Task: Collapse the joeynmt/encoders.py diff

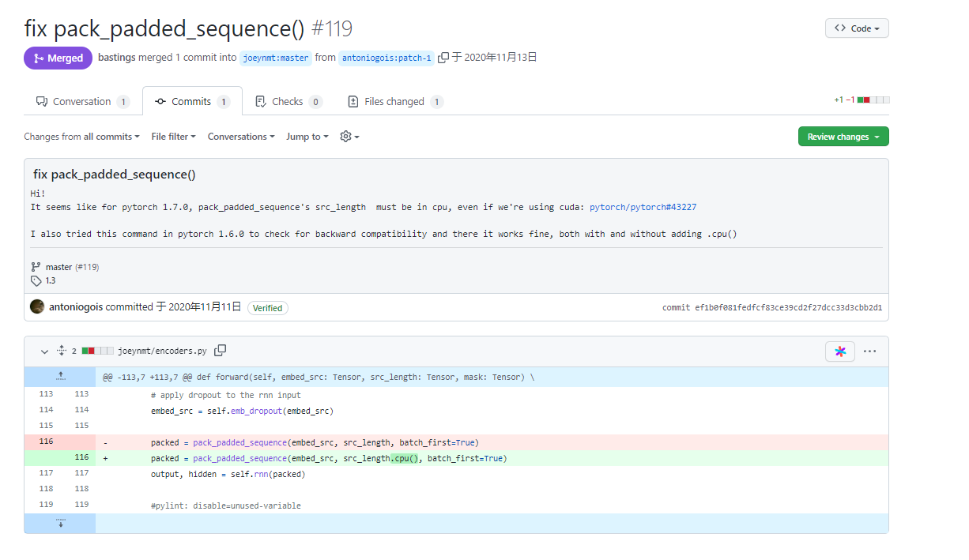Action: click(x=44, y=351)
